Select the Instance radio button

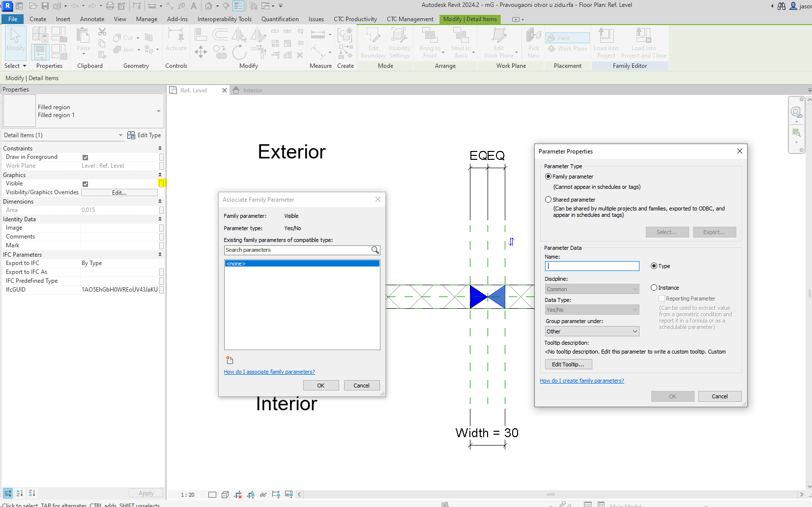pyautogui.click(x=654, y=287)
